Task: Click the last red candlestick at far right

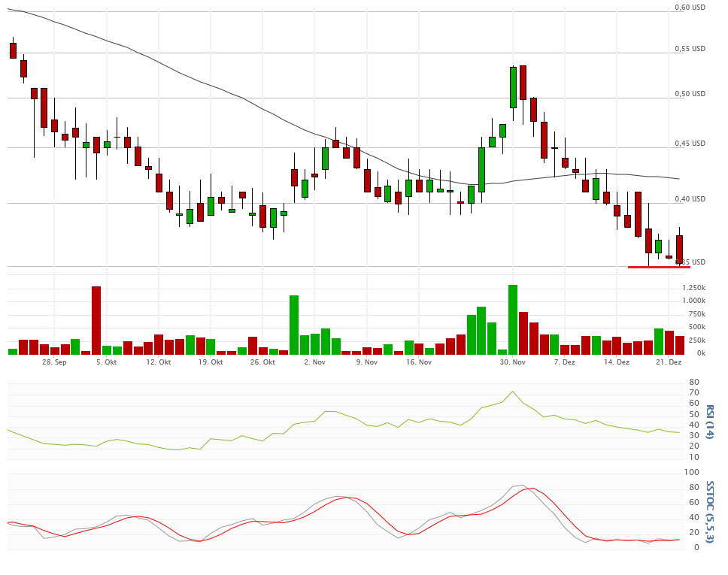Action: pyautogui.click(x=679, y=249)
